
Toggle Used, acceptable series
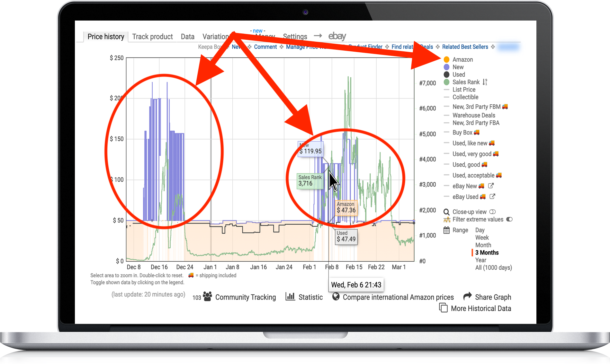pos(473,175)
